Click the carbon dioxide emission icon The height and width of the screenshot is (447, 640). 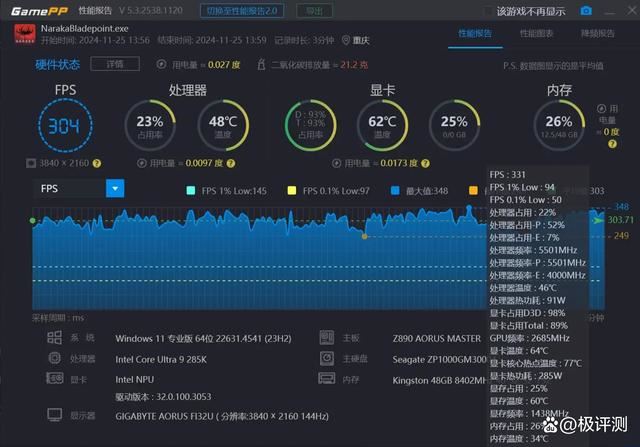pyautogui.click(x=261, y=64)
